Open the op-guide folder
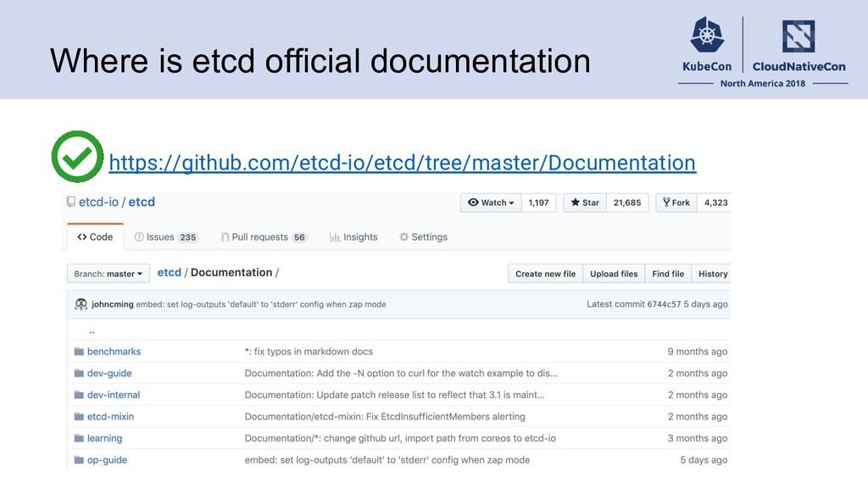Viewport: 868px width, 488px height. (x=107, y=460)
